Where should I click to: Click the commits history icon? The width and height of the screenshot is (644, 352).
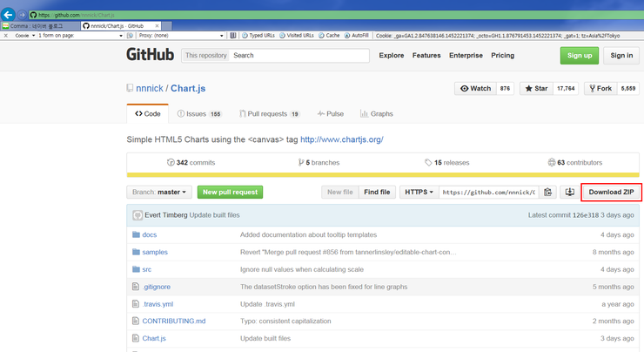click(x=171, y=162)
